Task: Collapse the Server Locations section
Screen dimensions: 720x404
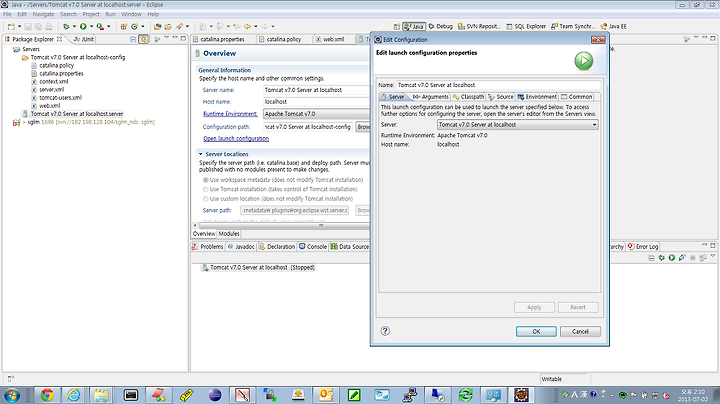Action: tap(200, 154)
